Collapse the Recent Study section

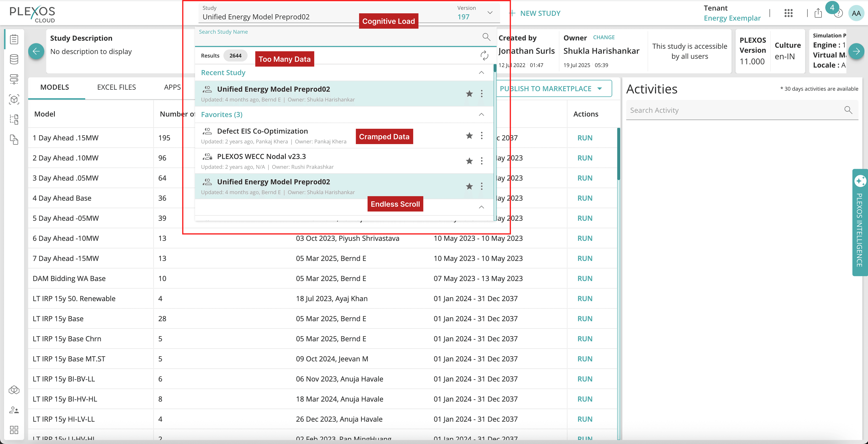click(481, 73)
